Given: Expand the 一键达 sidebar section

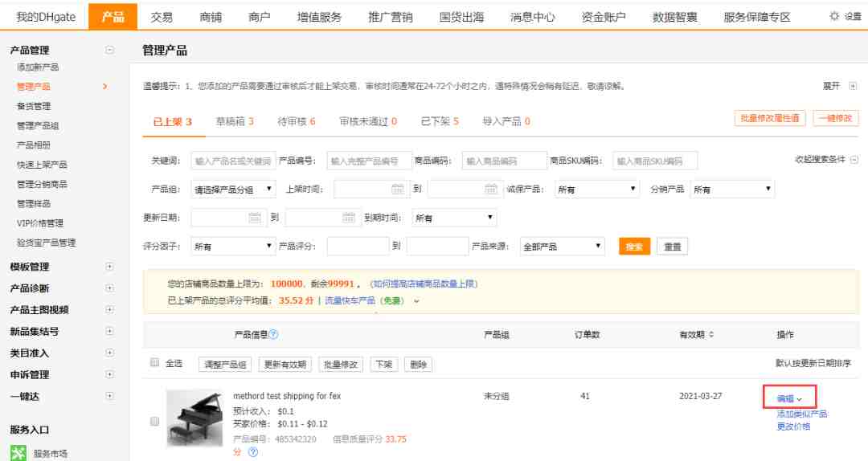Looking at the screenshot, I should pyautogui.click(x=109, y=396).
